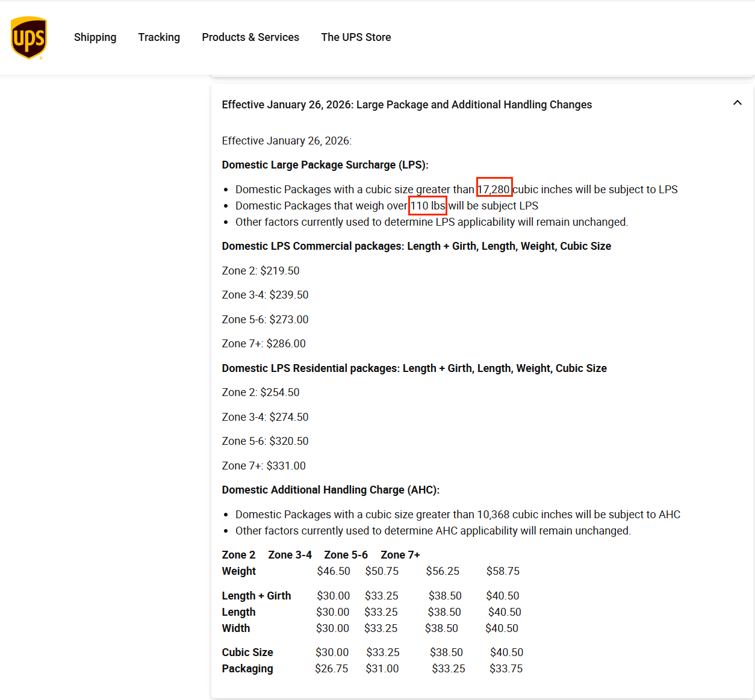Click the UPS shield logo
The height and width of the screenshot is (700, 755).
point(28,38)
